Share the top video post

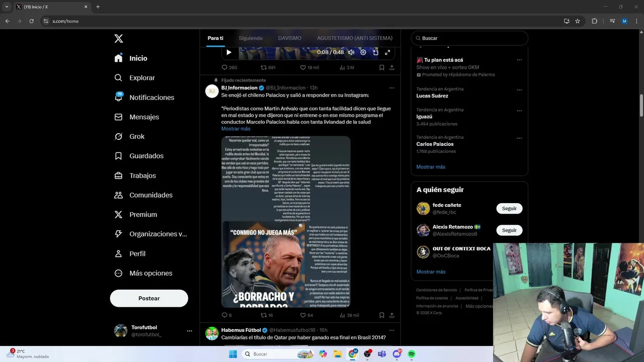392,67
